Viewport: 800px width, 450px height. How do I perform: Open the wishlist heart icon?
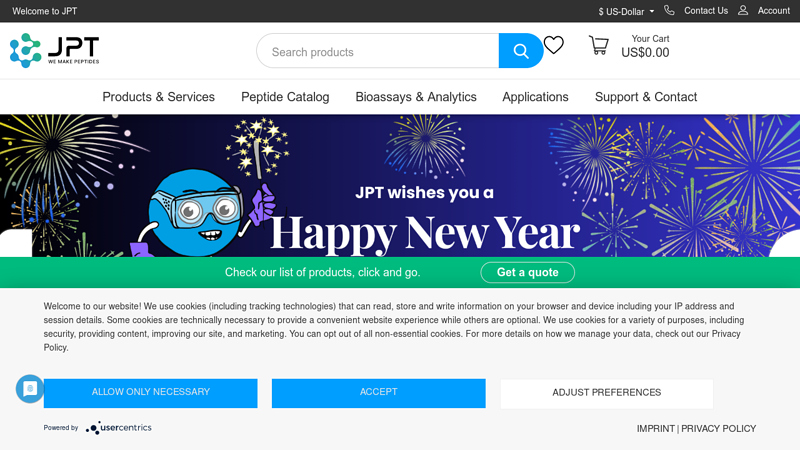point(554,45)
